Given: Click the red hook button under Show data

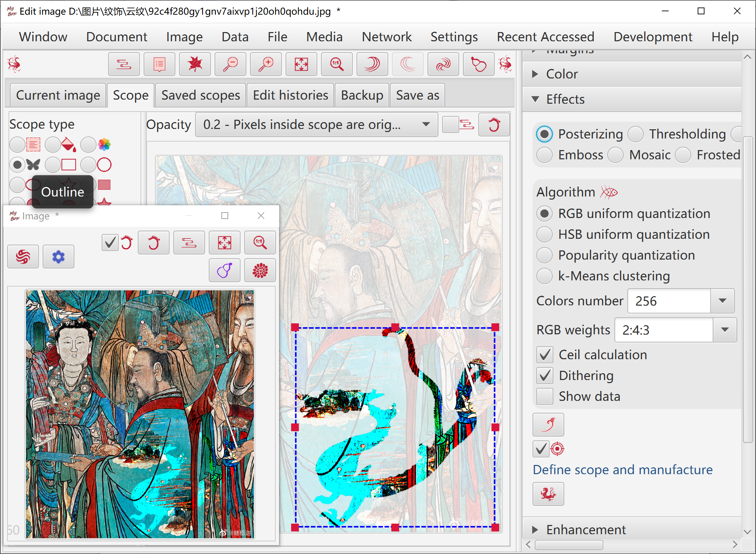Looking at the screenshot, I should (548, 425).
